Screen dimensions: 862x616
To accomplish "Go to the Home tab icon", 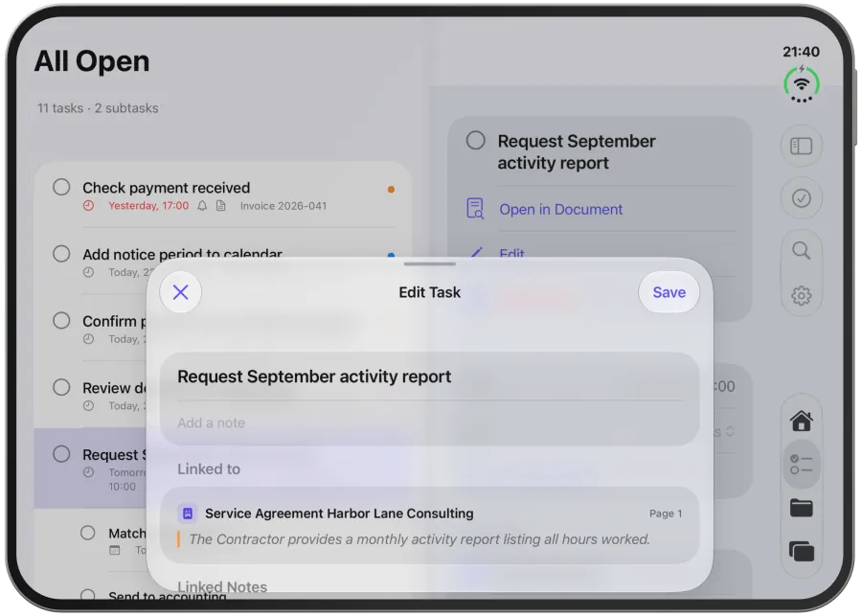I will 801,421.
